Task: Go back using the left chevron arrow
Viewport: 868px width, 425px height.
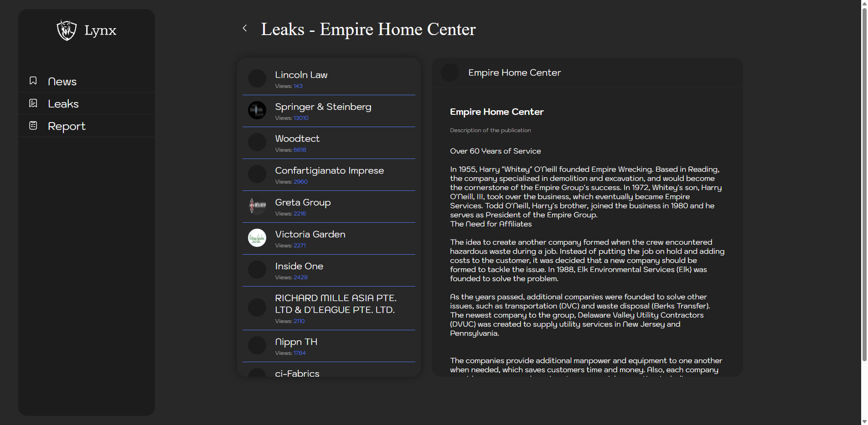Action: 245,28
